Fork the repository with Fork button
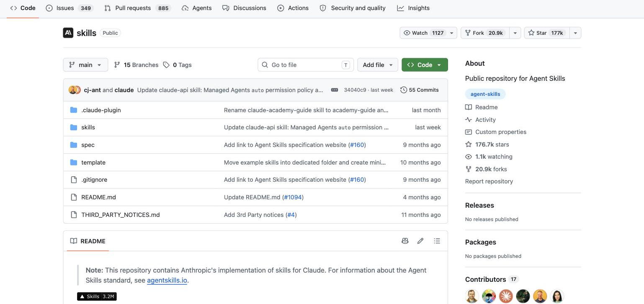 click(484, 33)
